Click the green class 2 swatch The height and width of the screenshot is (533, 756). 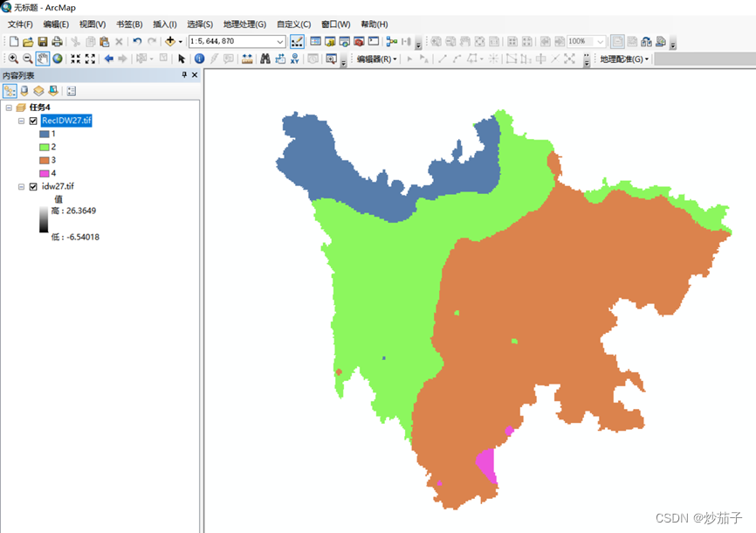pyautogui.click(x=45, y=148)
